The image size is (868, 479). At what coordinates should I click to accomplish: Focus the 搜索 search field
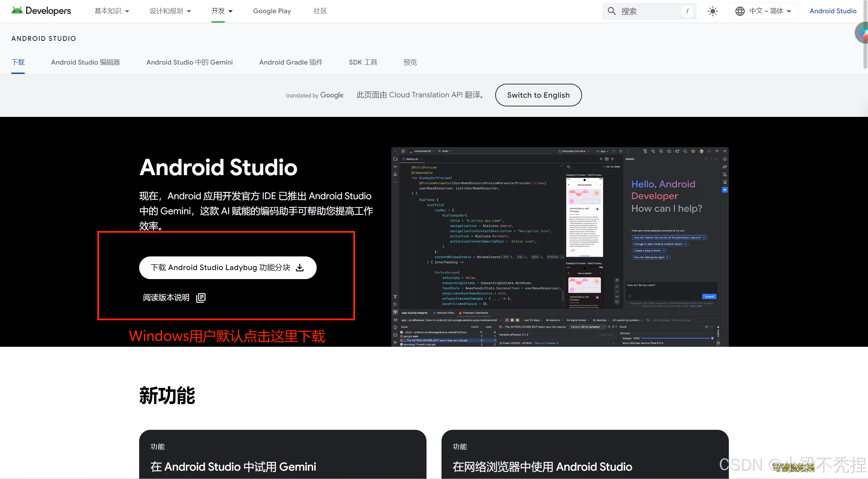pos(649,11)
